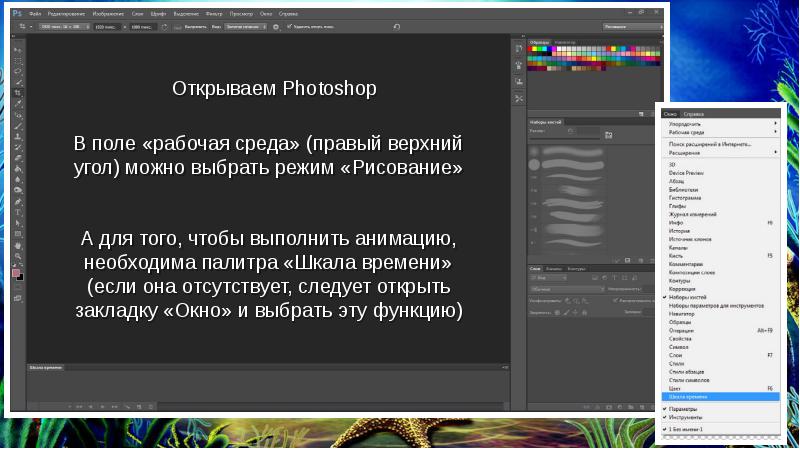Click the crop width input field
This screenshot has width=800, height=449.
108,27
